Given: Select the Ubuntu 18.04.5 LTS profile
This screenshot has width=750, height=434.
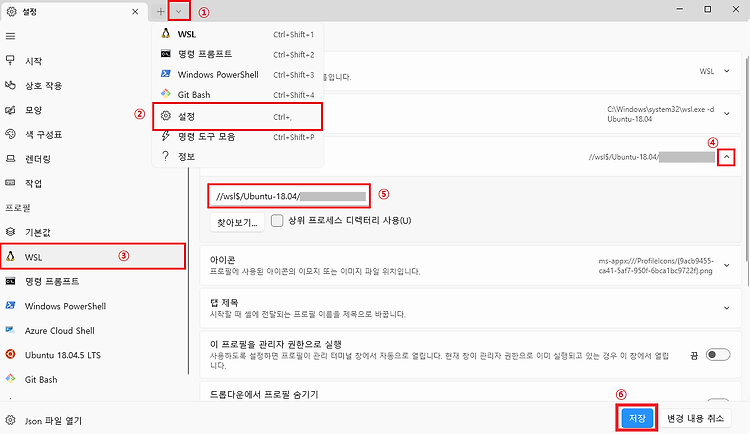Looking at the screenshot, I should tap(93, 355).
